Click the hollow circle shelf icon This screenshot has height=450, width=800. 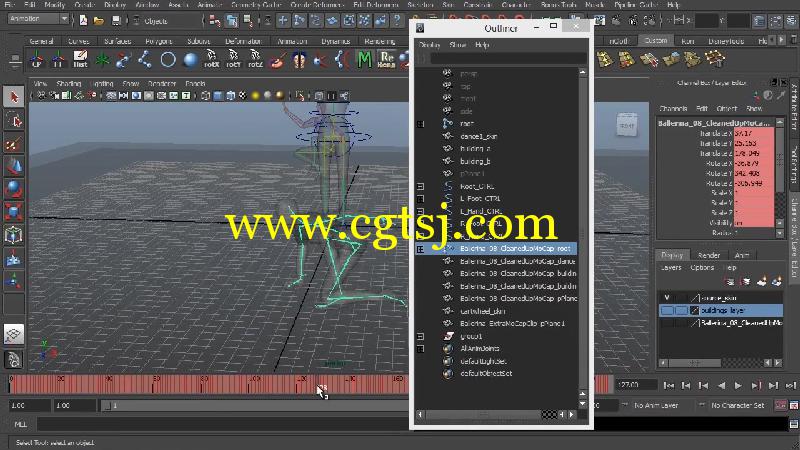pyautogui.click(x=168, y=60)
